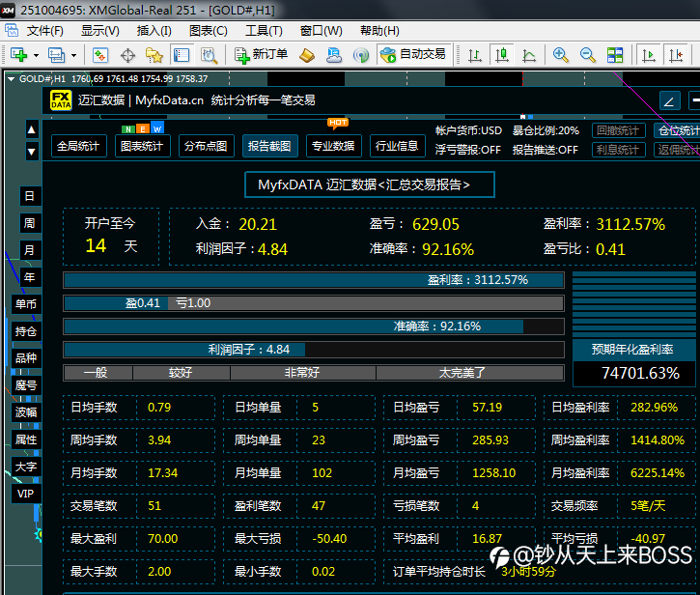Toggle chart shift icon
700x595 pixels.
676,55
